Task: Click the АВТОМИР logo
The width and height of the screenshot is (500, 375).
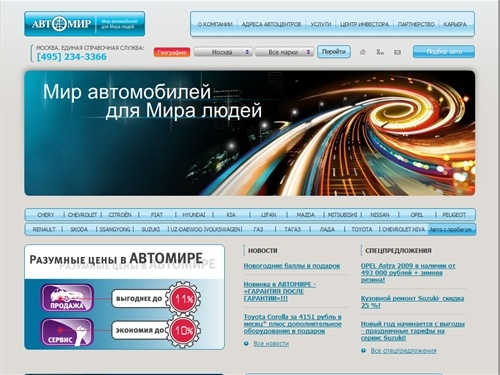Action: (x=85, y=24)
